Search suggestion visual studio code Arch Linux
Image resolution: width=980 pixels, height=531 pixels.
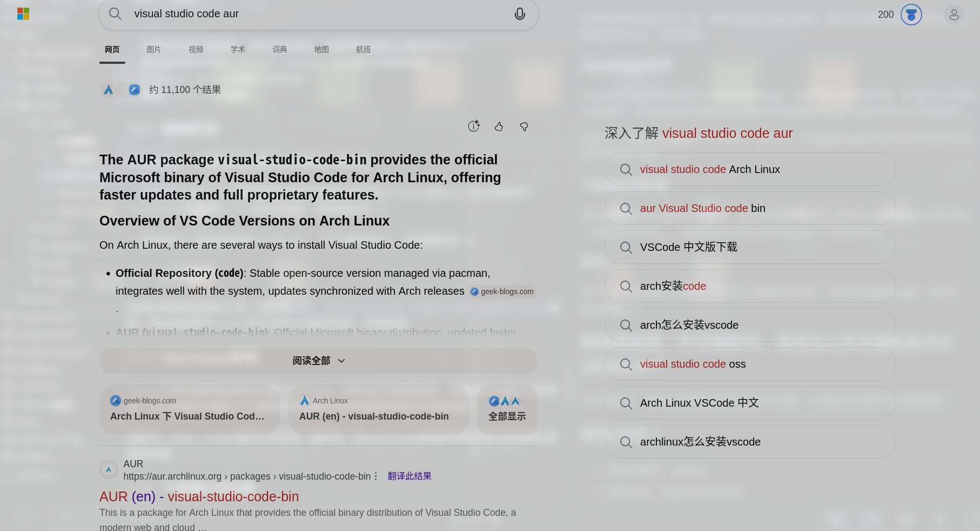[x=750, y=169]
